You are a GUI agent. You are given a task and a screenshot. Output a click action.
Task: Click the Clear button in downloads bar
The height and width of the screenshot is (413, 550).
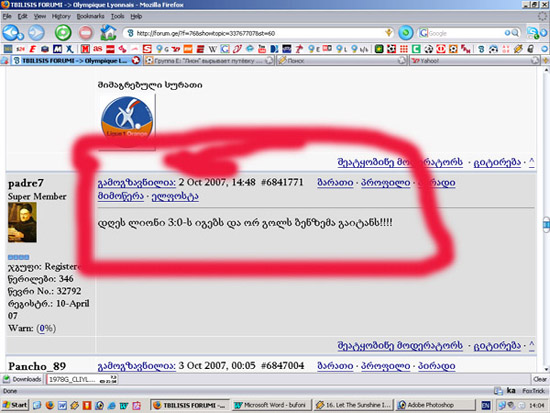(539, 379)
